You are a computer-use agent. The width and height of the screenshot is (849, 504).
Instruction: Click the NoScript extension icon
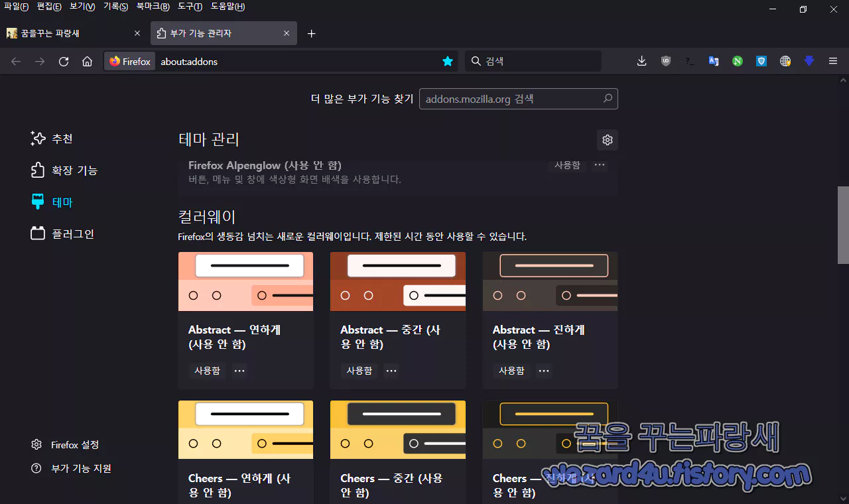[x=737, y=61]
